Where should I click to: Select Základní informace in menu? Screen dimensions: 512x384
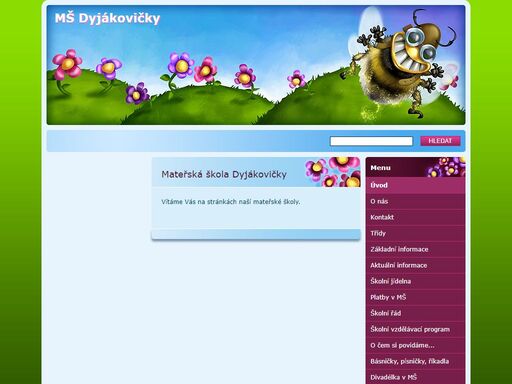[x=415, y=249]
